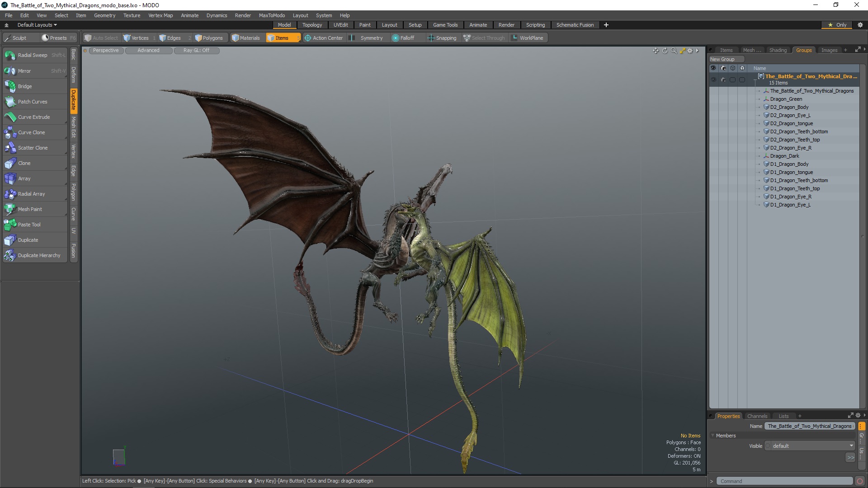Open the Advanced shading style dropdown

[x=148, y=51]
